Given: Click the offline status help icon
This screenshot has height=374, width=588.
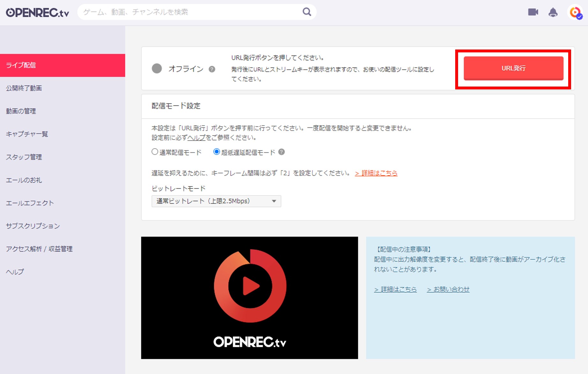Looking at the screenshot, I should coord(212,69).
